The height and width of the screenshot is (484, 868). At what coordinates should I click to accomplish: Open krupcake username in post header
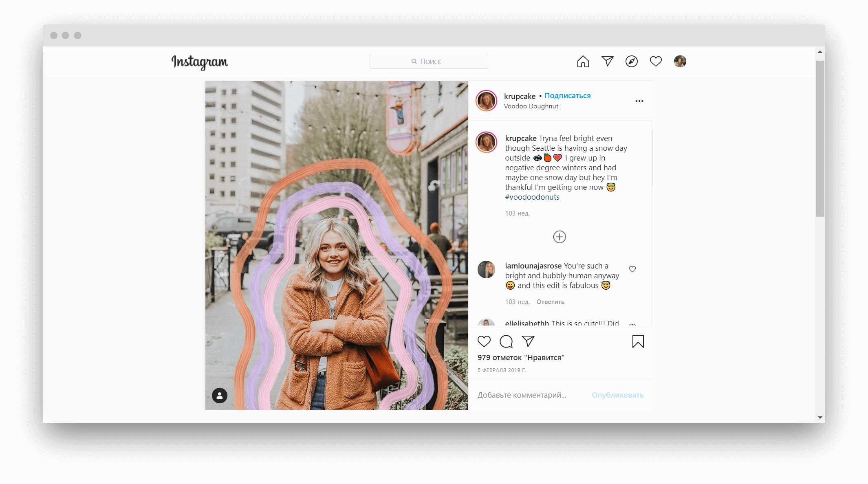point(520,96)
